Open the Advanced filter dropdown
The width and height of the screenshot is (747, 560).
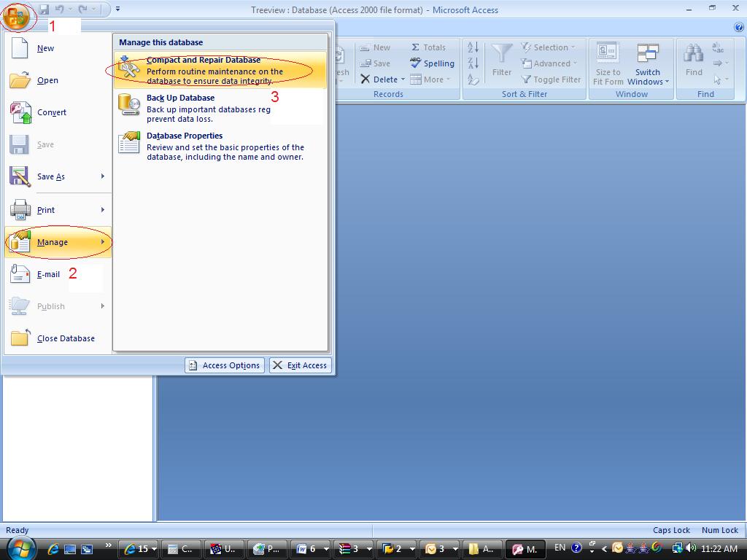(x=549, y=63)
